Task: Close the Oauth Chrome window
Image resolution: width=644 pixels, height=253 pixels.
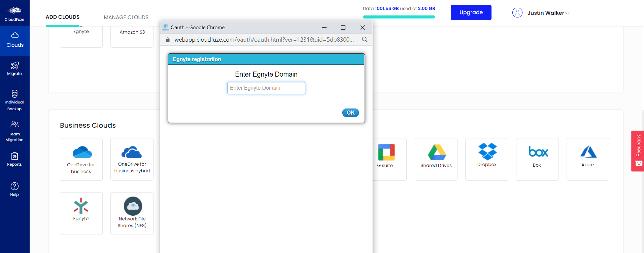Action: [x=363, y=28]
